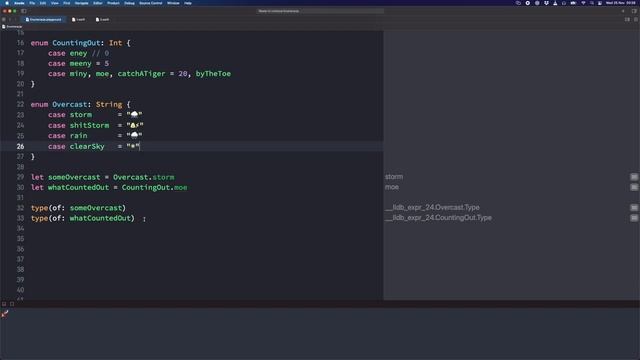640x360 pixels.
Task: Open the Xcode menu
Action: (x=19, y=3)
